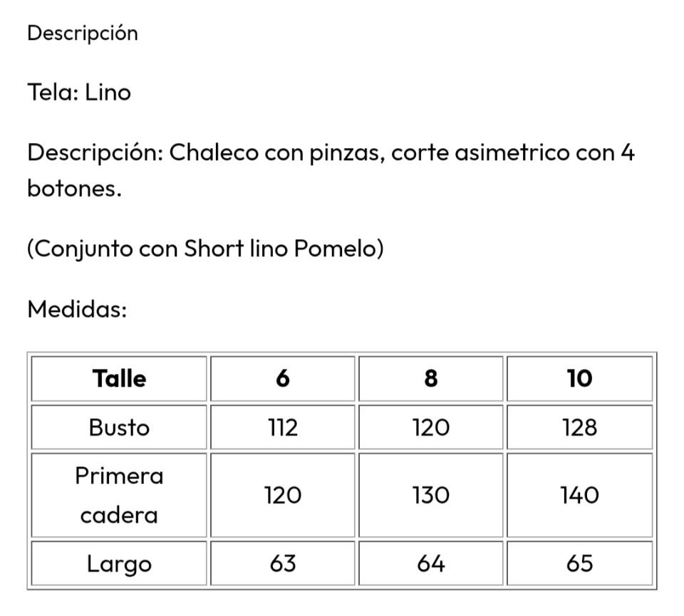
Task: Click Largo value 64 cell
Action: pyautogui.click(x=431, y=563)
